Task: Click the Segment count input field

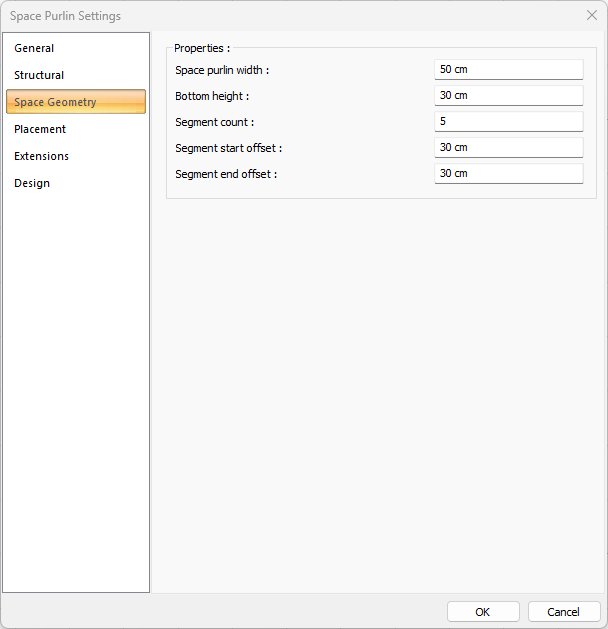Action: click(x=508, y=121)
